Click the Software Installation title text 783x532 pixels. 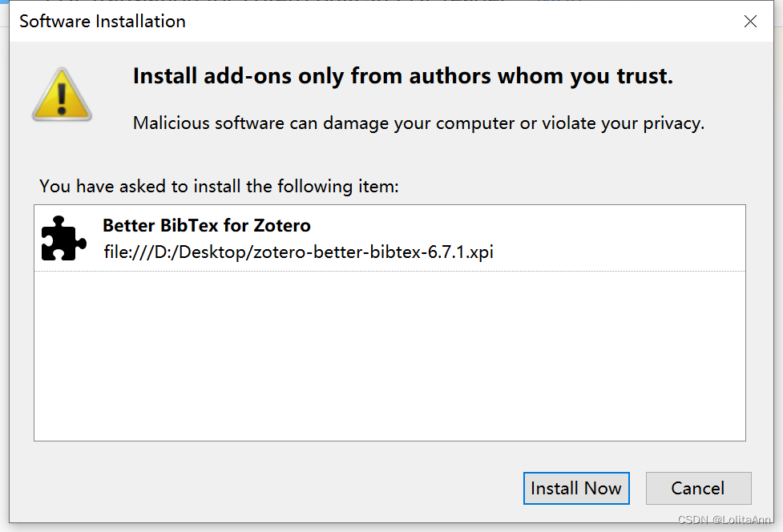pyautogui.click(x=103, y=22)
